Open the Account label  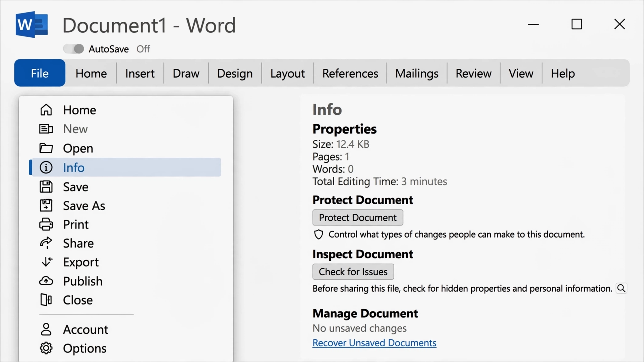click(86, 330)
